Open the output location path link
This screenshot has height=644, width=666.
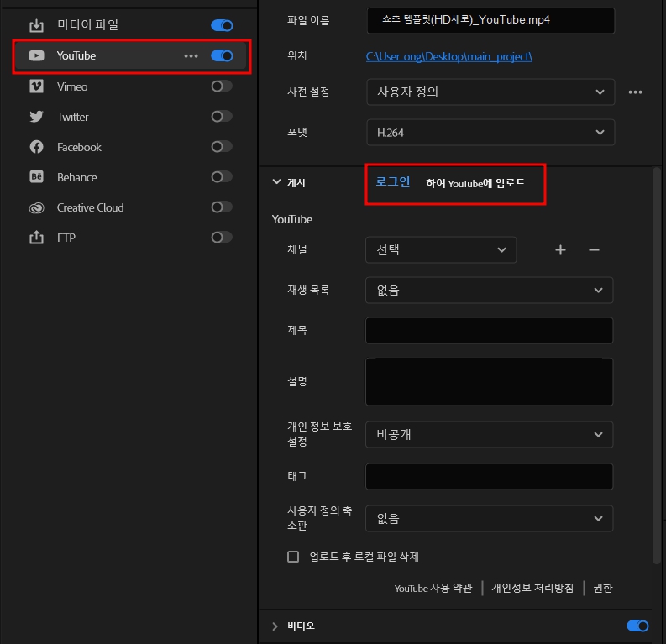pyautogui.click(x=449, y=56)
